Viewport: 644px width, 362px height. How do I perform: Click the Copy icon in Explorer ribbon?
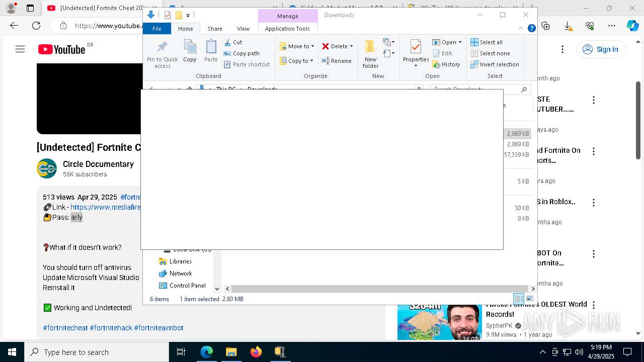190,51
